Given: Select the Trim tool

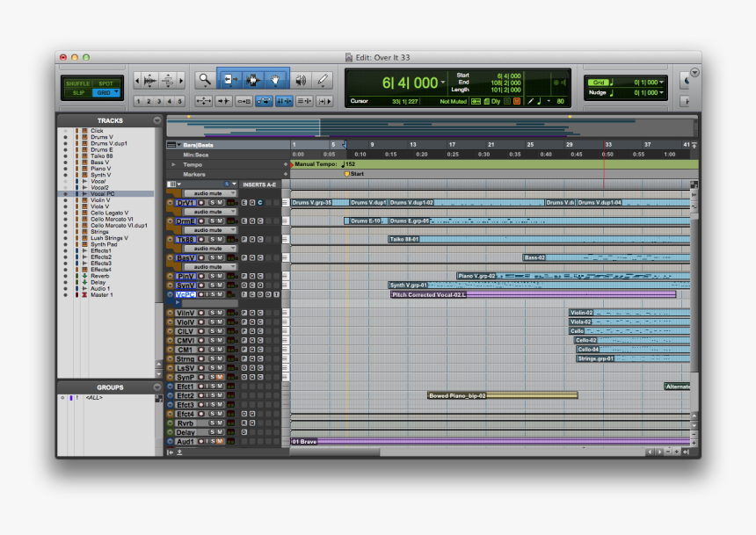Looking at the screenshot, I should point(229,80).
